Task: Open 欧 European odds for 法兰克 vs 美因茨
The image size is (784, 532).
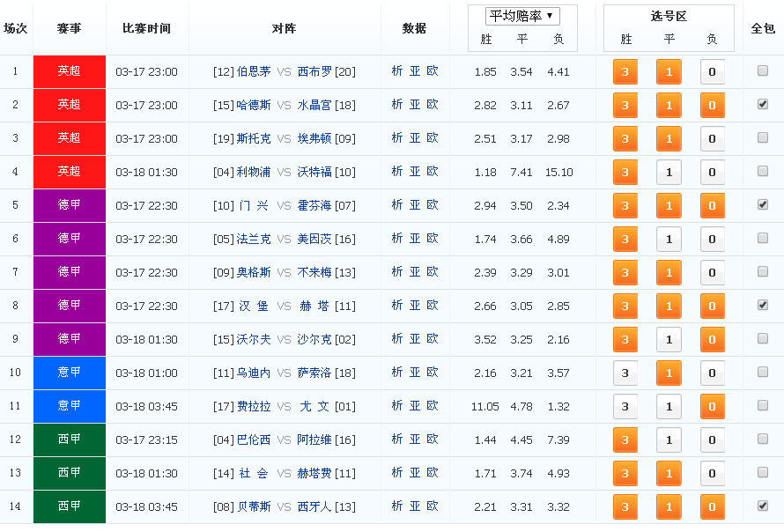Action: point(433,239)
